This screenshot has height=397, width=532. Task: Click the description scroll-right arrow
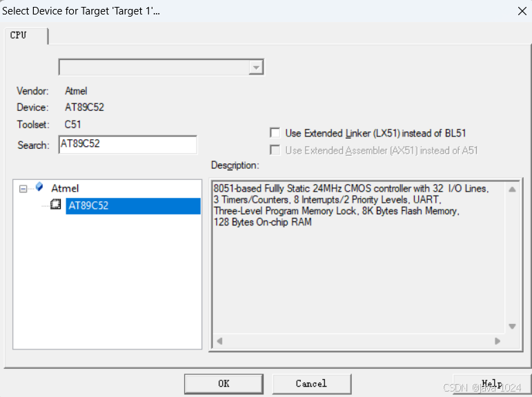click(497, 340)
